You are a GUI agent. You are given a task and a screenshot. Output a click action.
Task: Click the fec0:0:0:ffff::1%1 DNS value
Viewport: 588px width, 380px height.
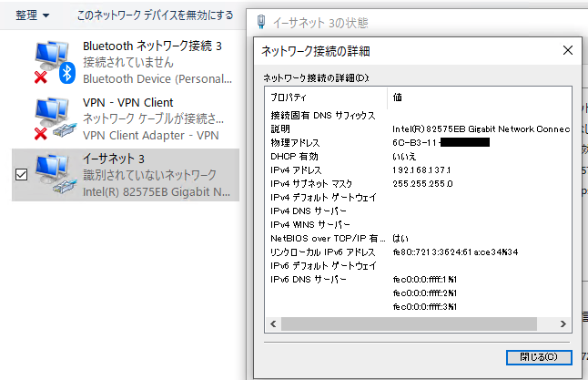tap(424, 280)
